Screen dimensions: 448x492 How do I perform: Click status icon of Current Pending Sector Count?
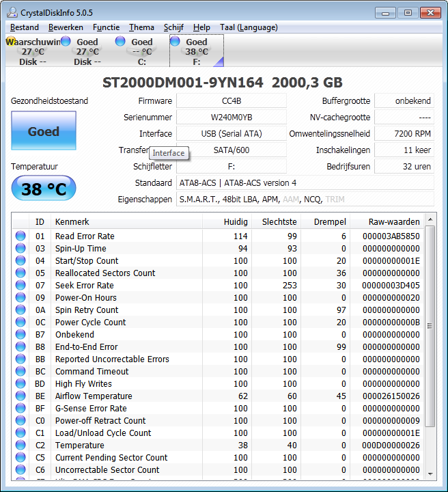[x=20, y=457]
